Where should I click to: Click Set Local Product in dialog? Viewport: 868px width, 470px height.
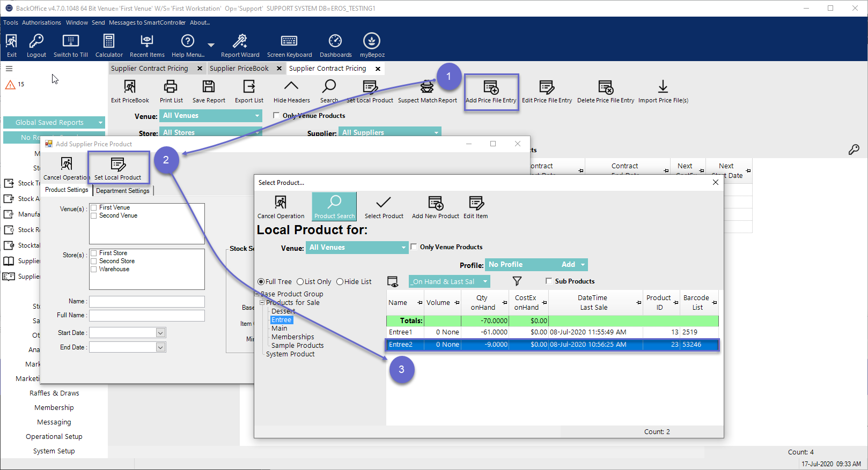[118, 166]
